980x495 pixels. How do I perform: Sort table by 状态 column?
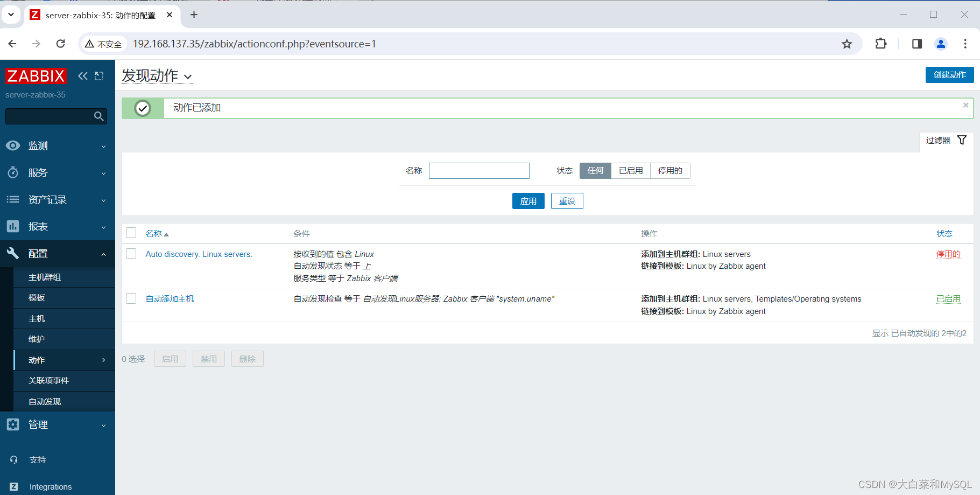tap(944, 234)
